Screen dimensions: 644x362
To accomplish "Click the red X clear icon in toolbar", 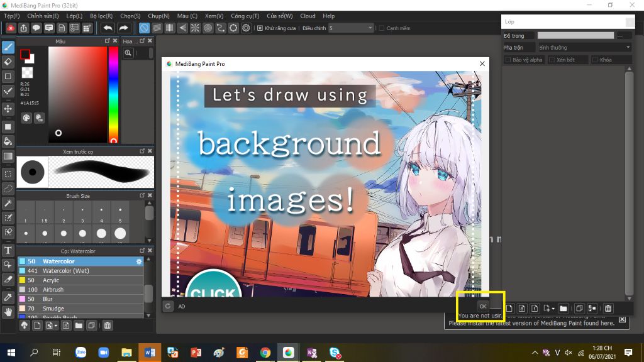I will (11, 28).
